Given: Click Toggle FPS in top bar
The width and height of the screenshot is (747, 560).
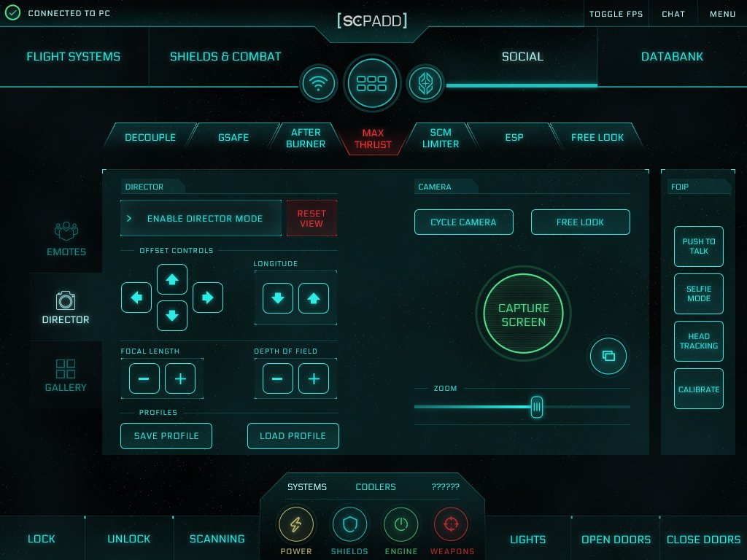Looking at the screenshot, I should pyautogui.click(x=616, y=14).
